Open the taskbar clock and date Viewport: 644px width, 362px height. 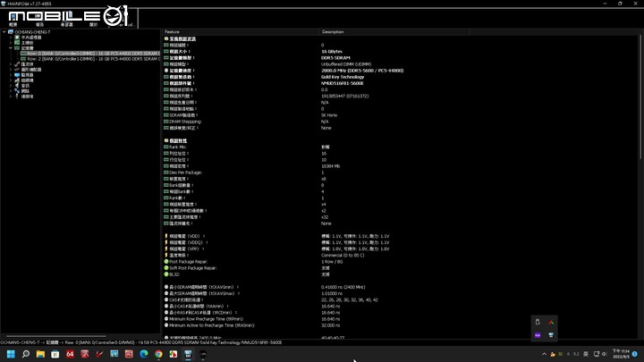point(621,354)
